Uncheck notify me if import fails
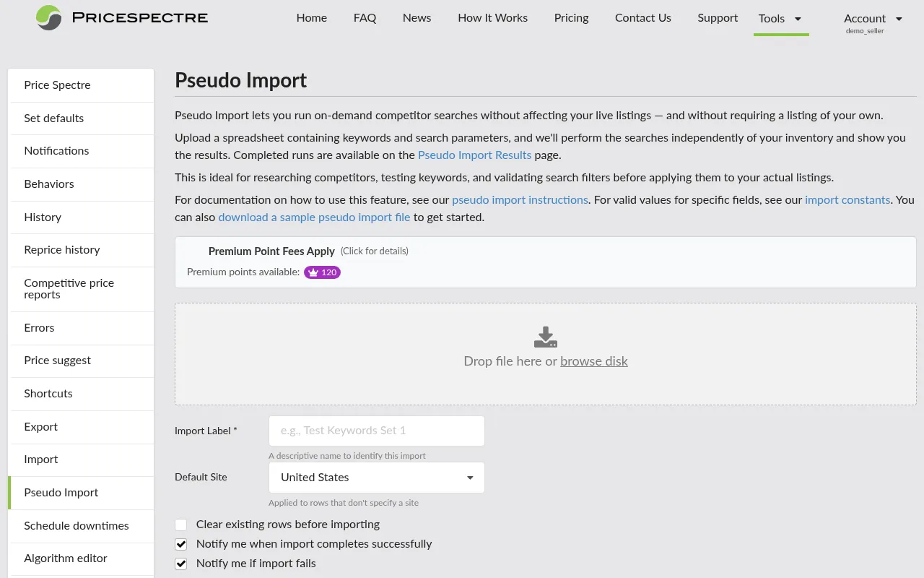 [x=180, y=564]
